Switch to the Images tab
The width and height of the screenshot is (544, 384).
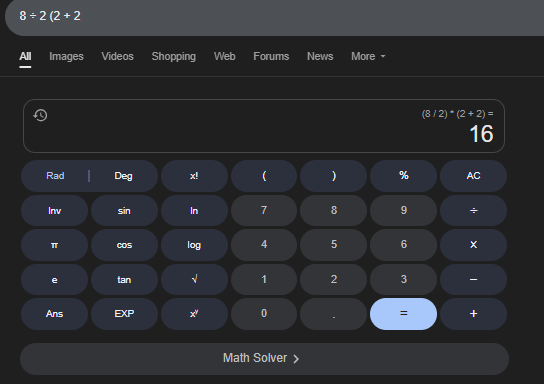point(66,56)
